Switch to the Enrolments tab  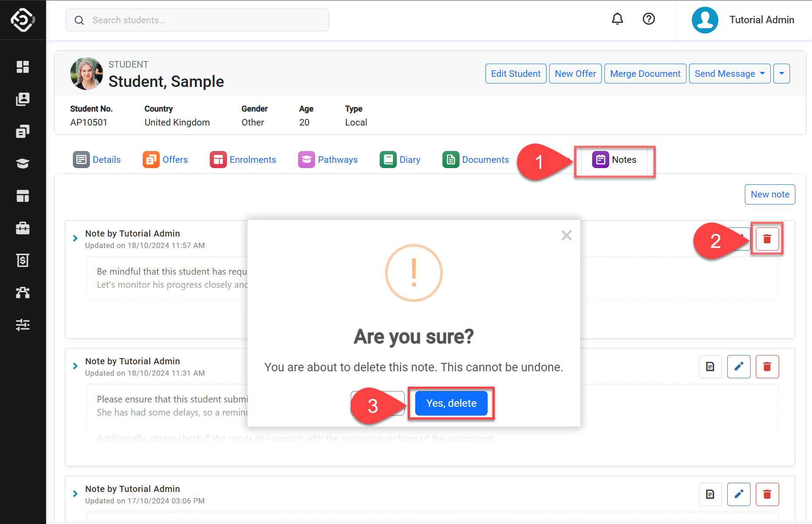pyautogui.click(x=243, y=160)
